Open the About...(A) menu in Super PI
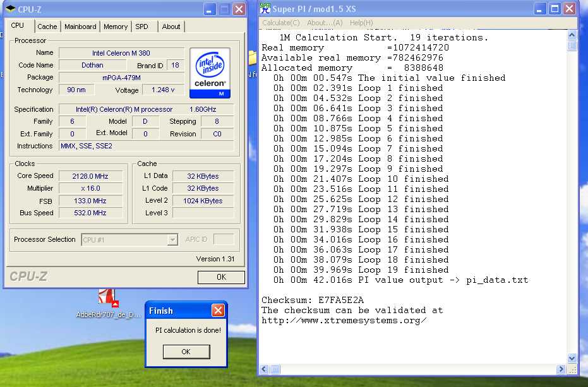The height and width of the screenshot is (387, 588). (x=325, y=23)
